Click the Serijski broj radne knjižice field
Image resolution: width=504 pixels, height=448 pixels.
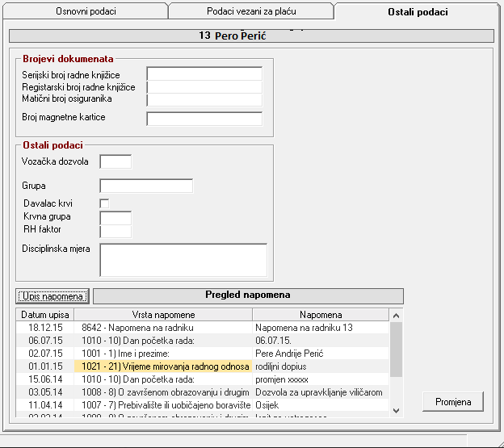(204, 74)
